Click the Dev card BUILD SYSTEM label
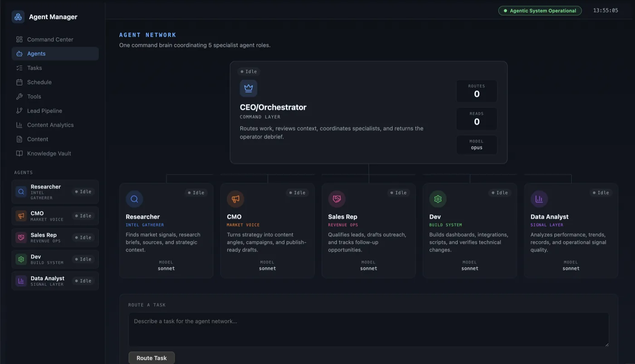635x364 pixels. (445, 225)
